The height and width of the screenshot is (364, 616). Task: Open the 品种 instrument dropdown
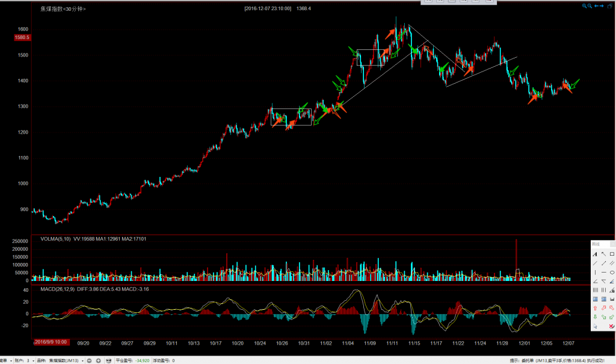82,360
